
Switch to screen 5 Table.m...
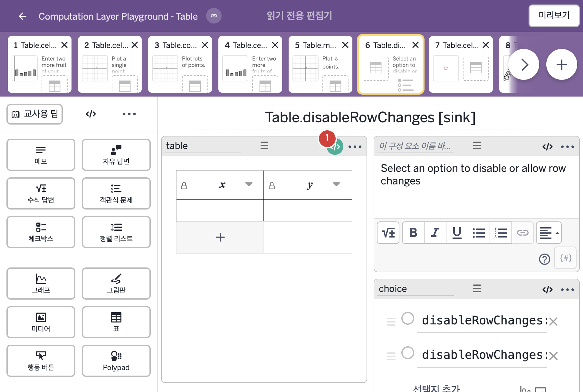click(x=320, y=64)
